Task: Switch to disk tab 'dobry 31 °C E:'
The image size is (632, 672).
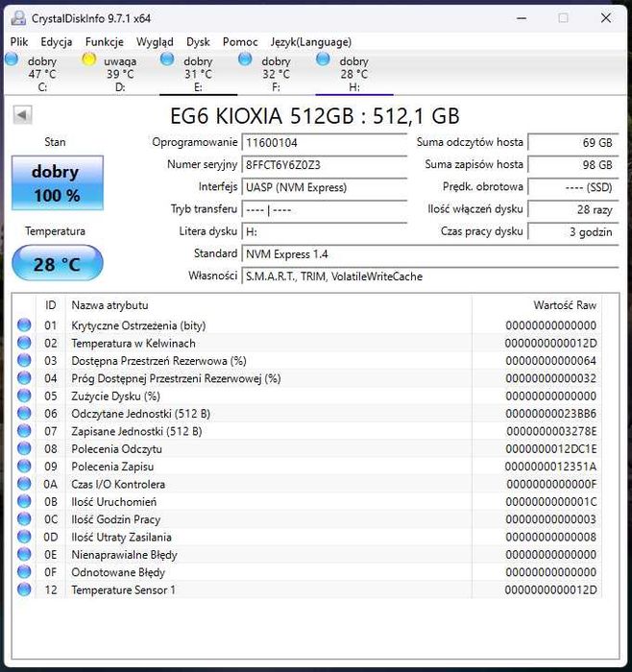Action: tap(198, 73)
